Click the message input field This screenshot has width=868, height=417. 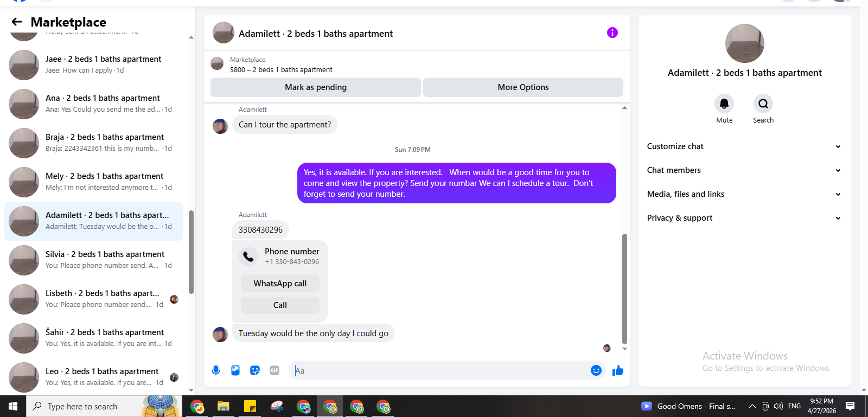(x=441, y=370)
